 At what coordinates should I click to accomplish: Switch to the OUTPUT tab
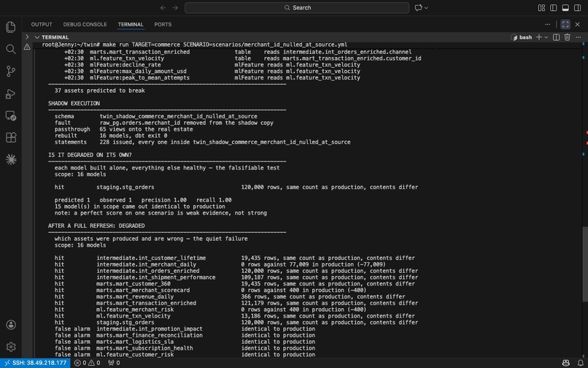(42, 24)
